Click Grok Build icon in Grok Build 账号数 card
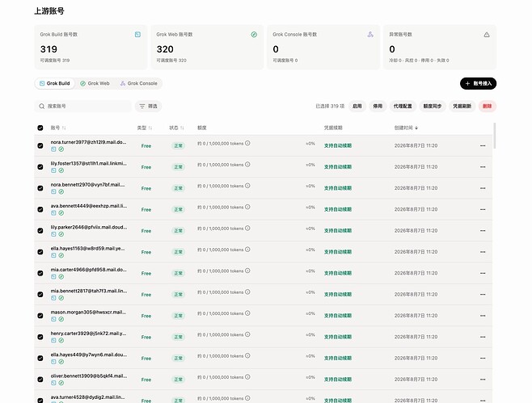This screenshot has width=532, height=403. pos(137,35)
